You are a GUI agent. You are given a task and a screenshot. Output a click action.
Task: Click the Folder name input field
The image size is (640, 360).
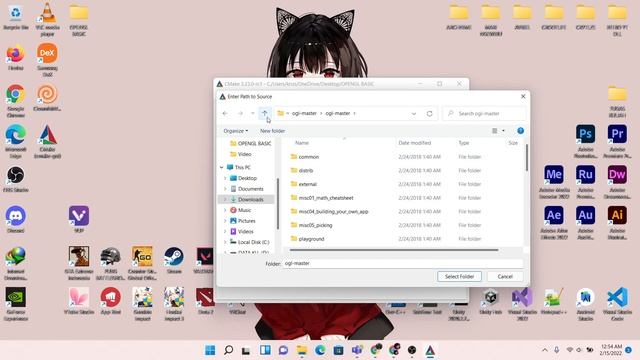pos(403,264)
